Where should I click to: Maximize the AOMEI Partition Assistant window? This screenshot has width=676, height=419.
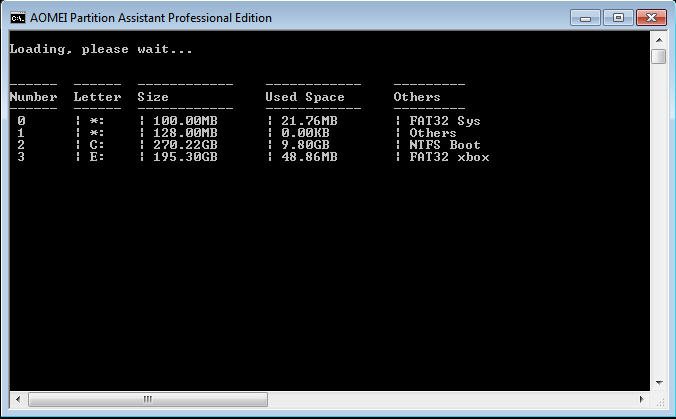[618, 18]
